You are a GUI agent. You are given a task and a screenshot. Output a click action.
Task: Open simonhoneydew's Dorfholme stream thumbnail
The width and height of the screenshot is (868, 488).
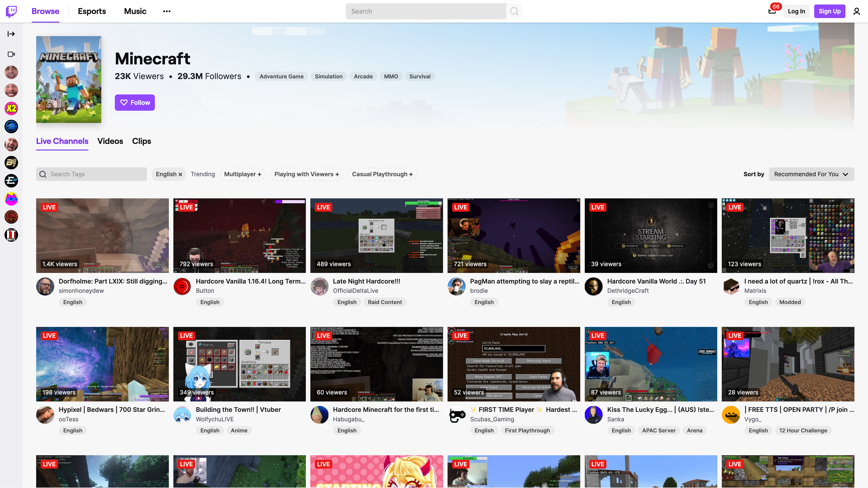[102, 235]
